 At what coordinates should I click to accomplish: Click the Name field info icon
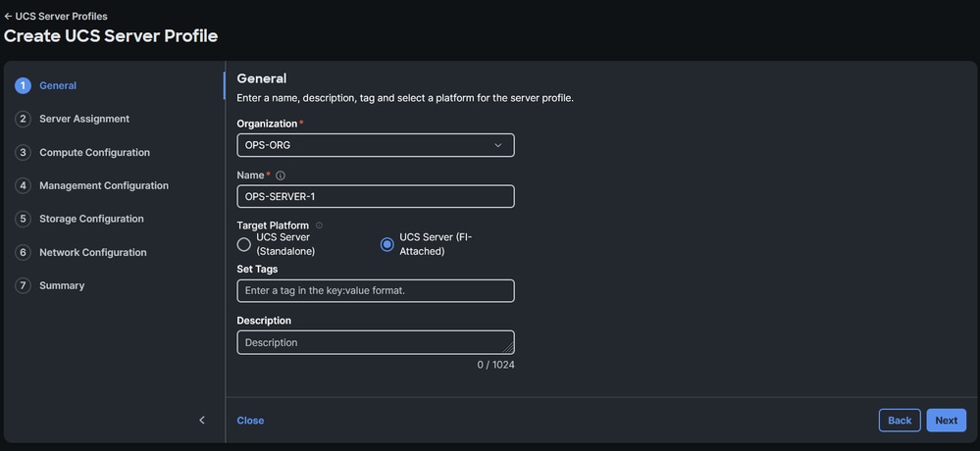pyautogui.click(x=280, y=175)
